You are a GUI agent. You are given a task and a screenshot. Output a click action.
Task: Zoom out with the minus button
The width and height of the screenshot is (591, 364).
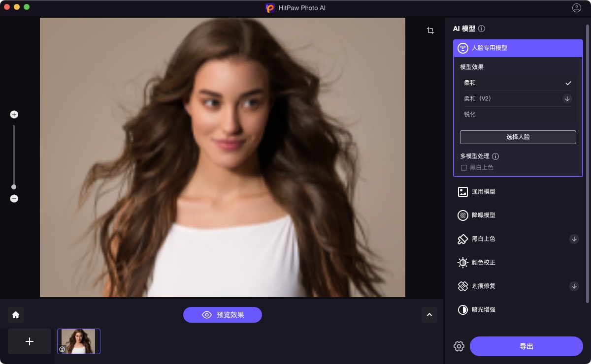click(14, 199)
